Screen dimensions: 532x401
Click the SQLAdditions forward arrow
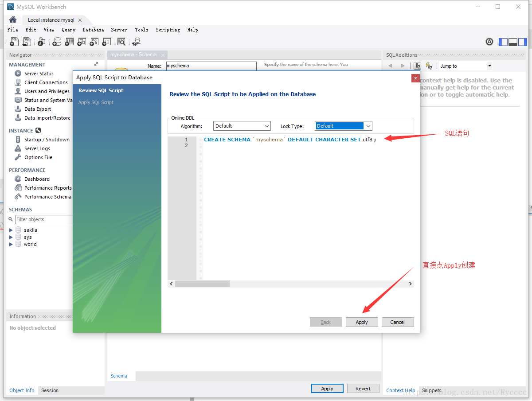(403, 66)
